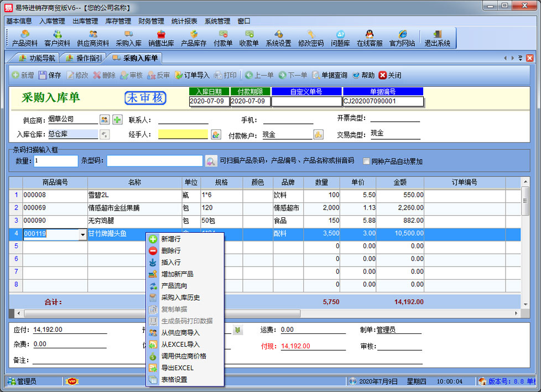
Task: Open 销售出库 toolbar icon
Action: pyautogui.click(x=161, y=38)
